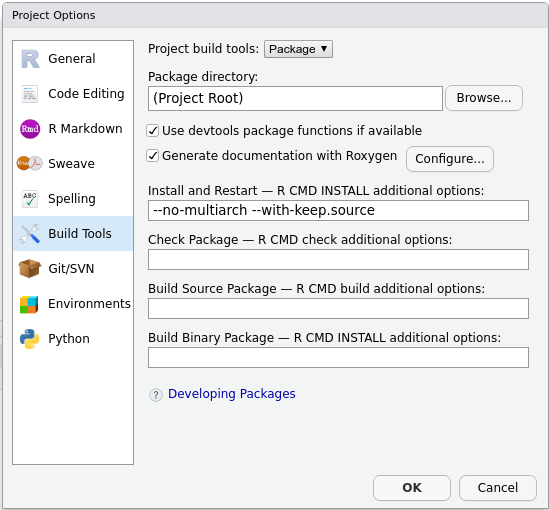Image resolution: width=549 pixels, height=510 pixels.
Task: Switch to Code Editing options
Action: 73,93
